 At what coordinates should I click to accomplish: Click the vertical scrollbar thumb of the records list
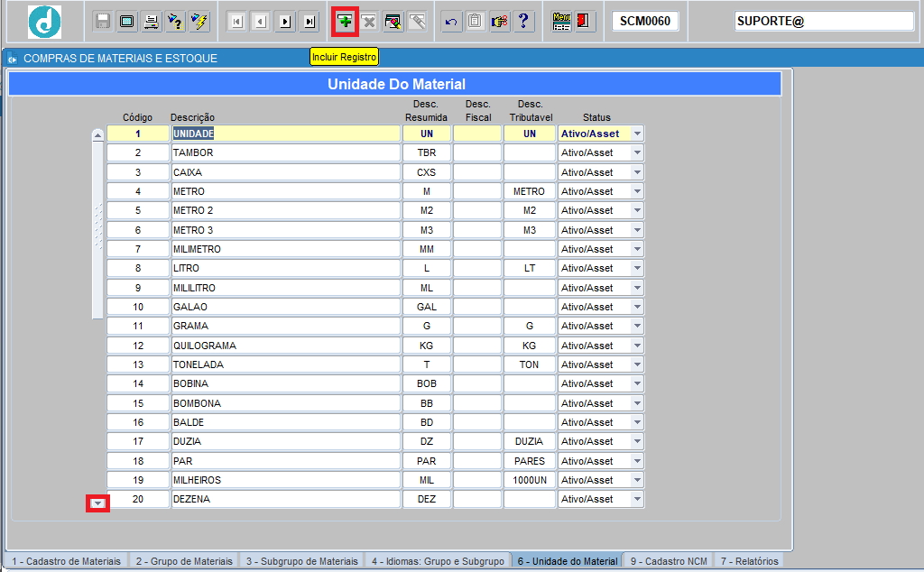(x=97, y=230)
